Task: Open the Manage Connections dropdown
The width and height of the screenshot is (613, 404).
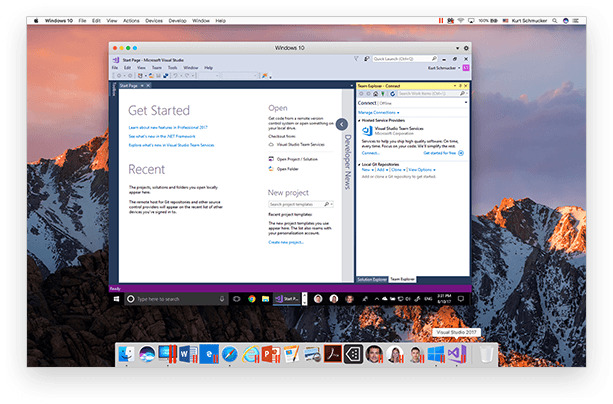Action: pyautogui.click(x=378, y=113)
